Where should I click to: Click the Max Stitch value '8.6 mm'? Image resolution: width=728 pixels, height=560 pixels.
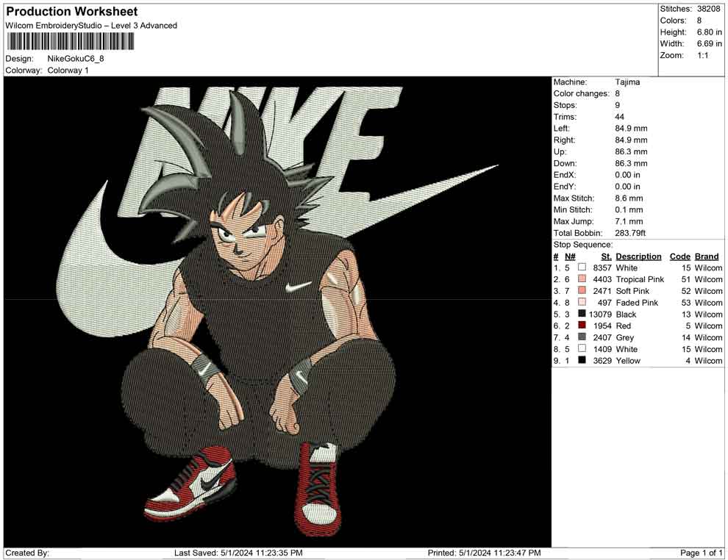(629, 198)
